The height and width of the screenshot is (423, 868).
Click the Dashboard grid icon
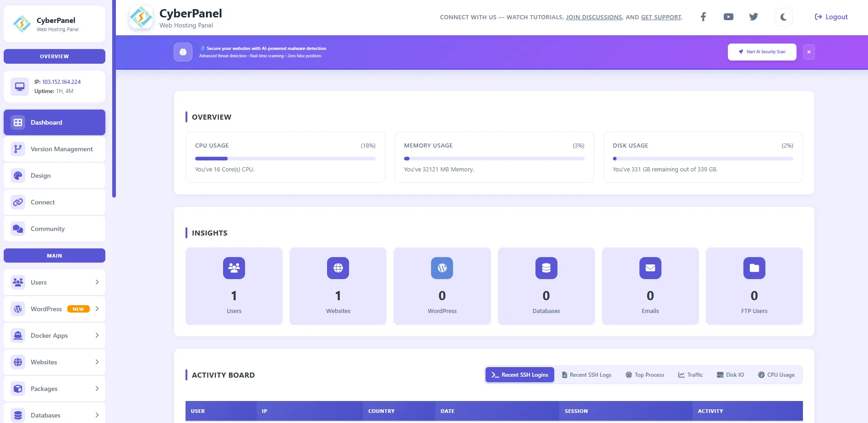pyautogui.click(x=18, y=122)
